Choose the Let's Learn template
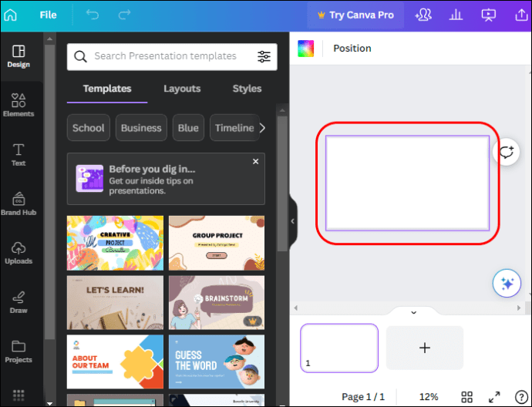The height and width of the screenshot is (407, 532). [115, 302]
